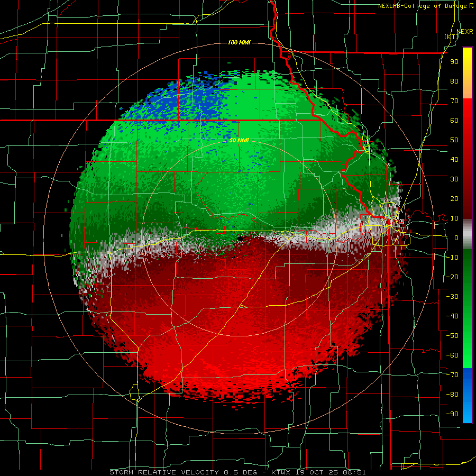Click the 50 value on the velocity scale
Screen dimensions: 476x476
pos(454,140)
